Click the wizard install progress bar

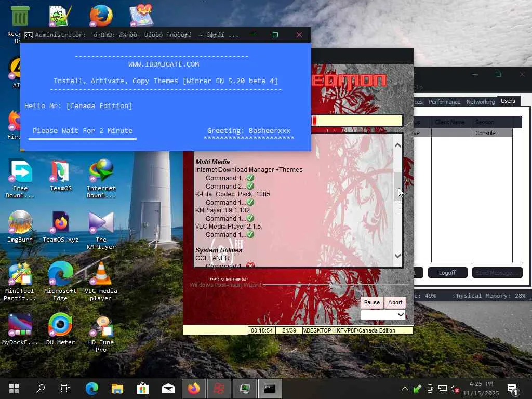pyautogui.click(x=357, y=121)
